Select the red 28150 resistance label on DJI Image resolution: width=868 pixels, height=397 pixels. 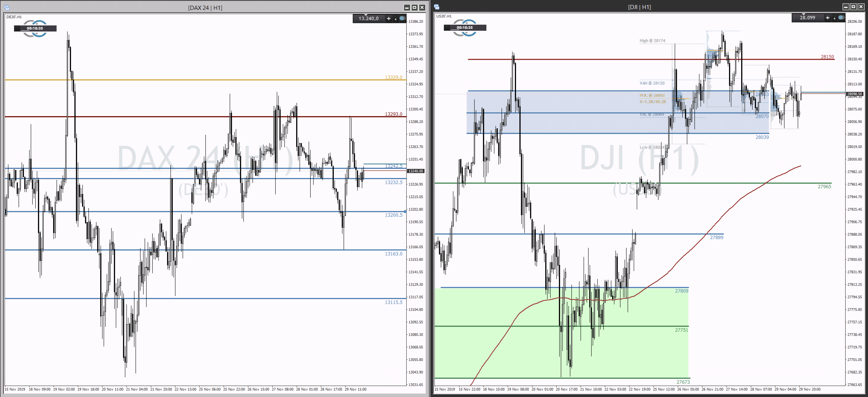[827, 57]
